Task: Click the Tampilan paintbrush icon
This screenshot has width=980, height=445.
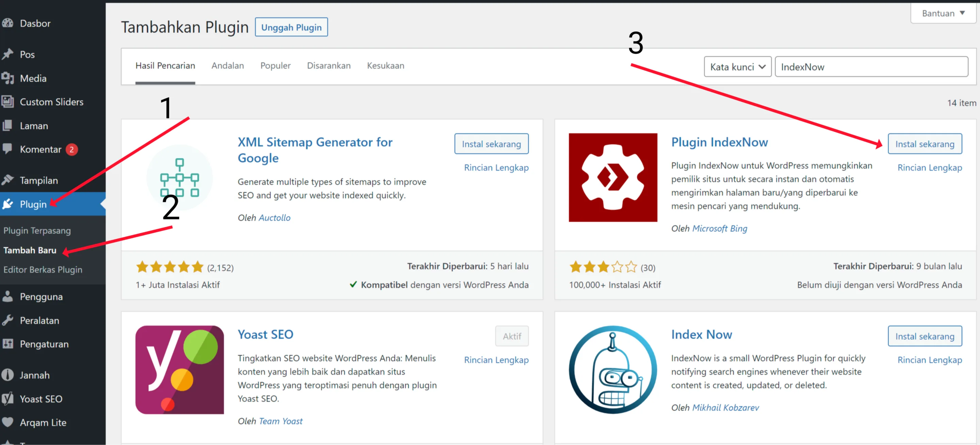Action: [x=7, y=180]
